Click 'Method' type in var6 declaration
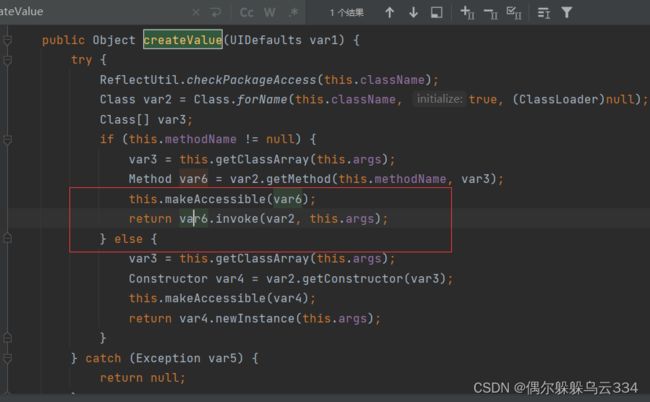Image resolution: width=650 pixels, height=402 pixels. tap(150, 179)
